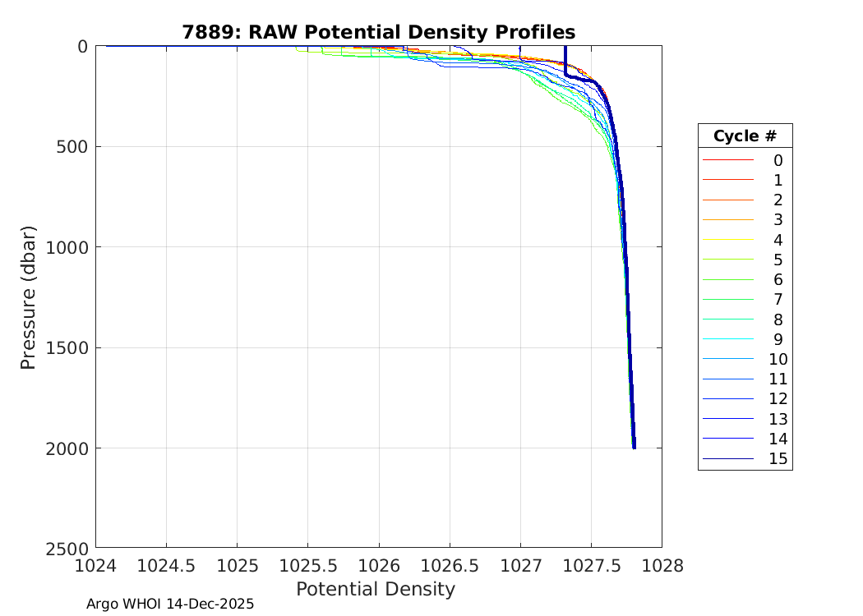863x616 pixels.
Task: Select the cyan legend line for cycle 9
Action: tap(727, 339)
